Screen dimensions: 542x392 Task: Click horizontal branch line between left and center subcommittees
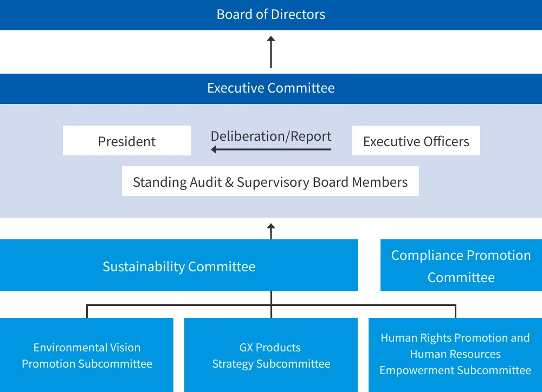[179, 306]
